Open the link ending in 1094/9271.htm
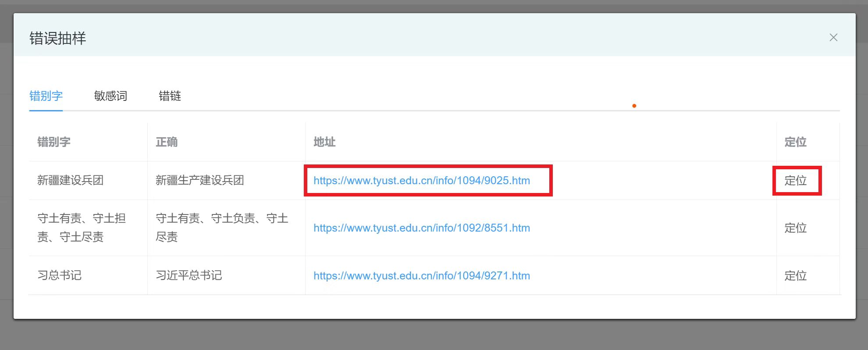The height and width of the screenshot is (350, 868). coord(421,276)
